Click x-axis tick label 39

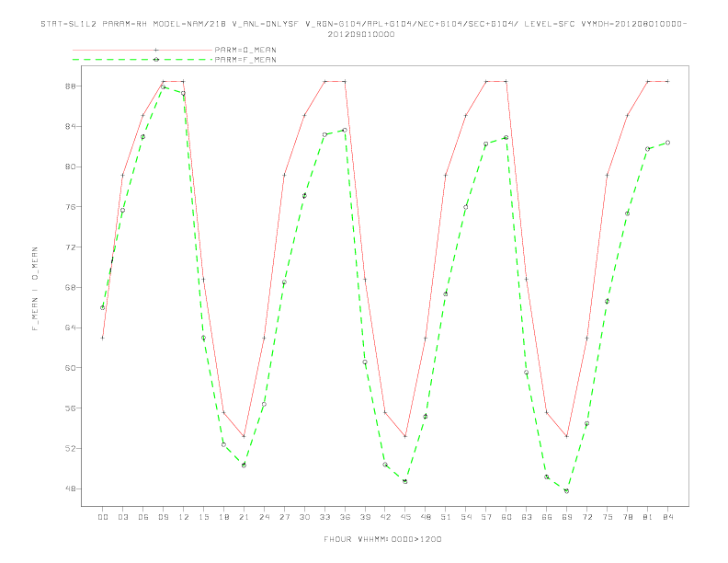point(365,517)
